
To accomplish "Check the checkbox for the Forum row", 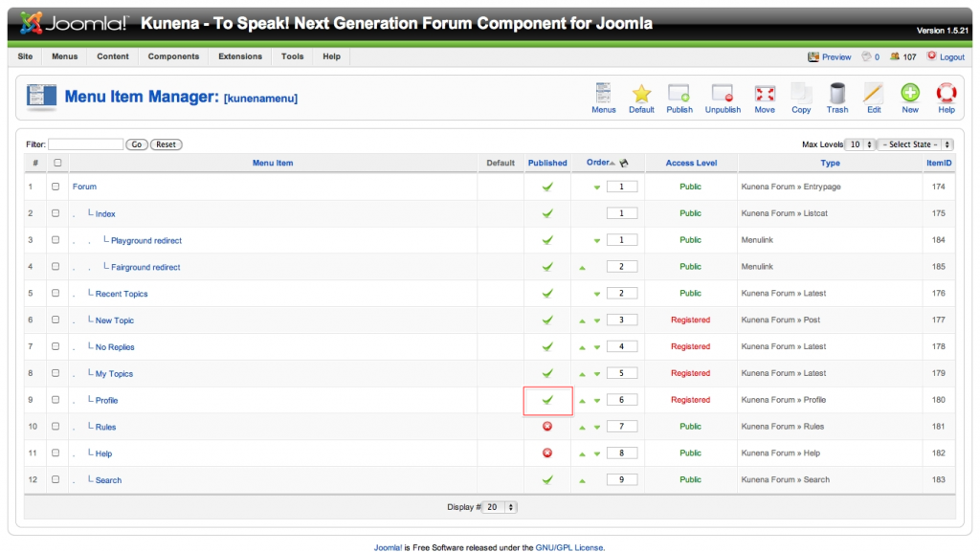I will tap(56, 187).
